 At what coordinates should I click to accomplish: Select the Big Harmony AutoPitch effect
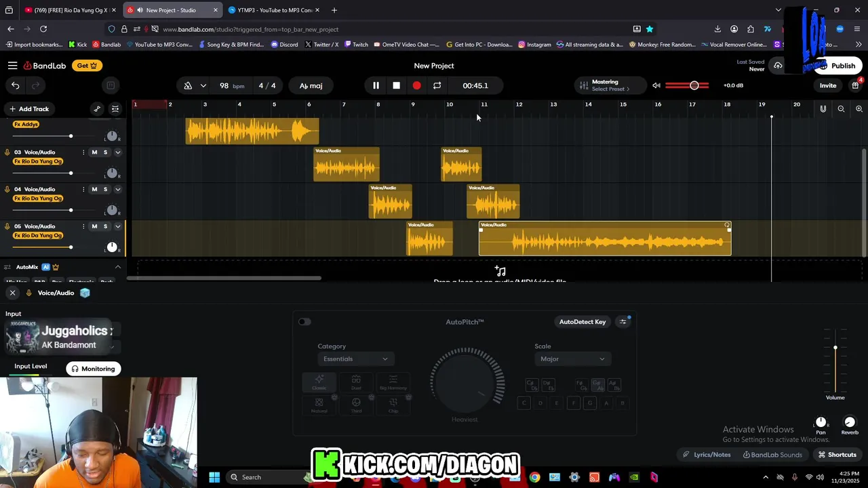click(x=393, y=382)
